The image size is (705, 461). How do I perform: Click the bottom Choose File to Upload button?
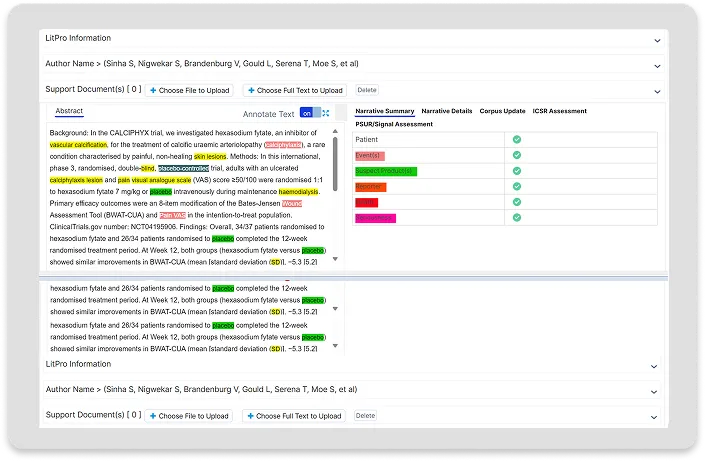point(189,416)
